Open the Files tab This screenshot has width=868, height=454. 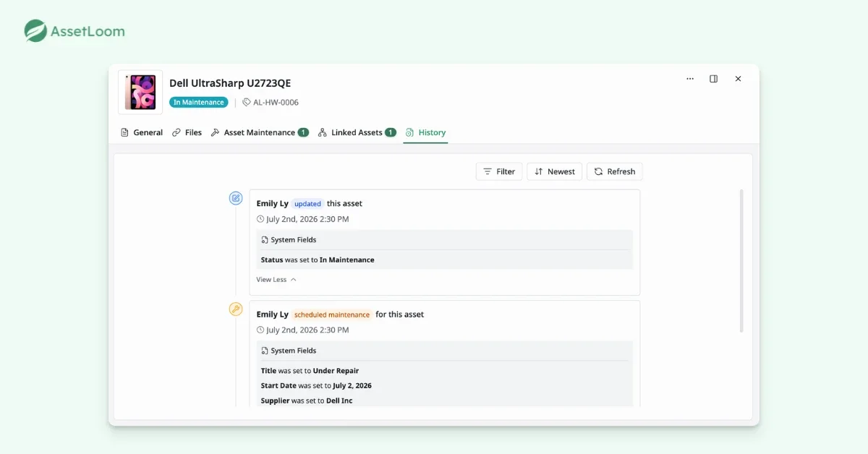coord(187,132)
